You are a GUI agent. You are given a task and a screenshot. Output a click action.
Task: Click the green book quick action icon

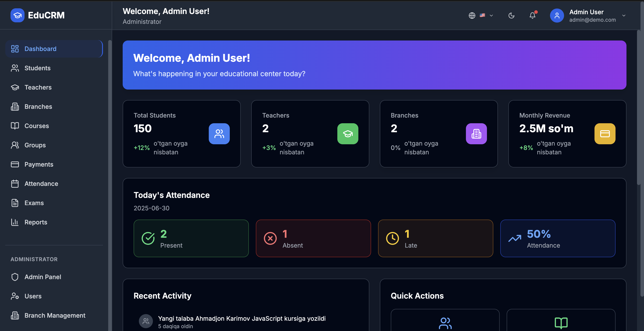(561, 322)
